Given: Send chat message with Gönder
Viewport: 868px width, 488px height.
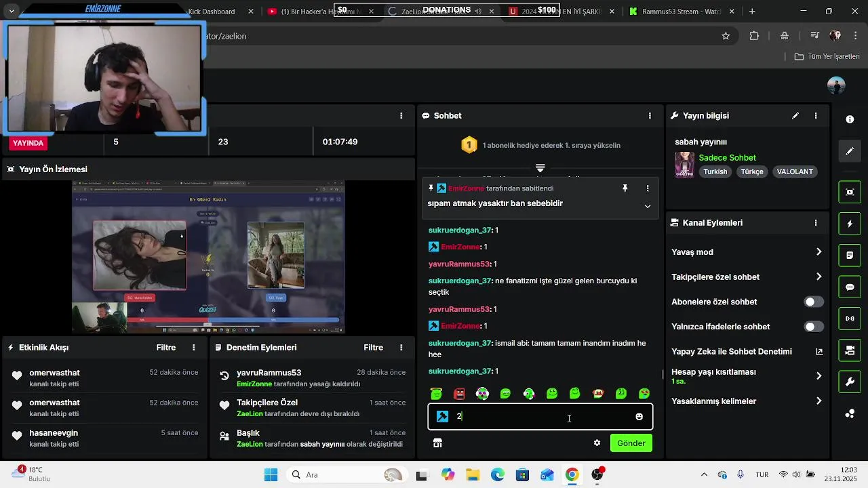Looking at the screenshot, I should click(631, 443).
